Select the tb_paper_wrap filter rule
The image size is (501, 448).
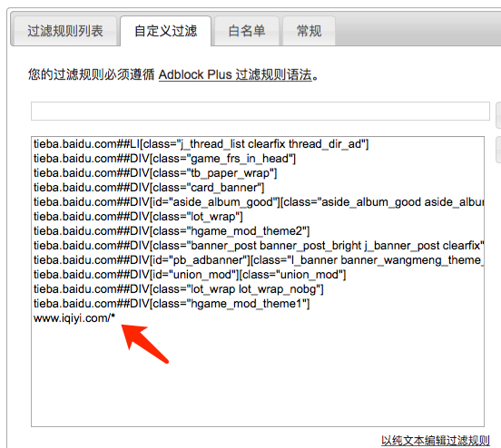(x=155, y=173)
